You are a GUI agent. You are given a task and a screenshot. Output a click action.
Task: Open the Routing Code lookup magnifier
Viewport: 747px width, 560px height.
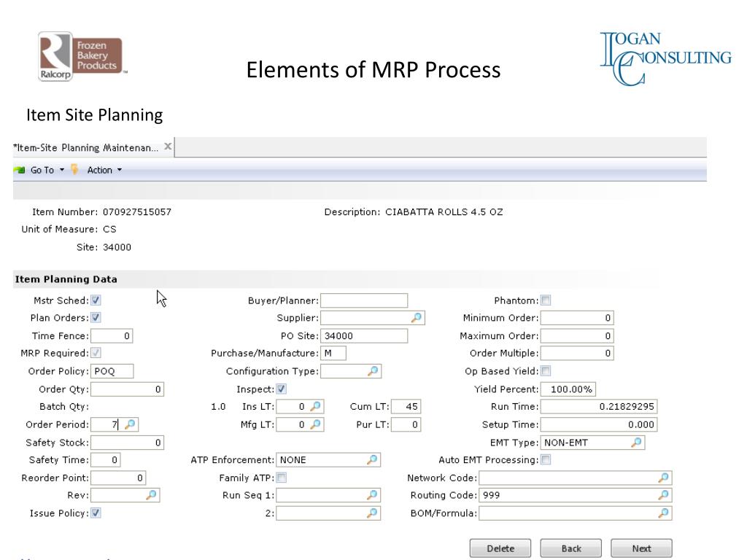[x=664, y=495]
